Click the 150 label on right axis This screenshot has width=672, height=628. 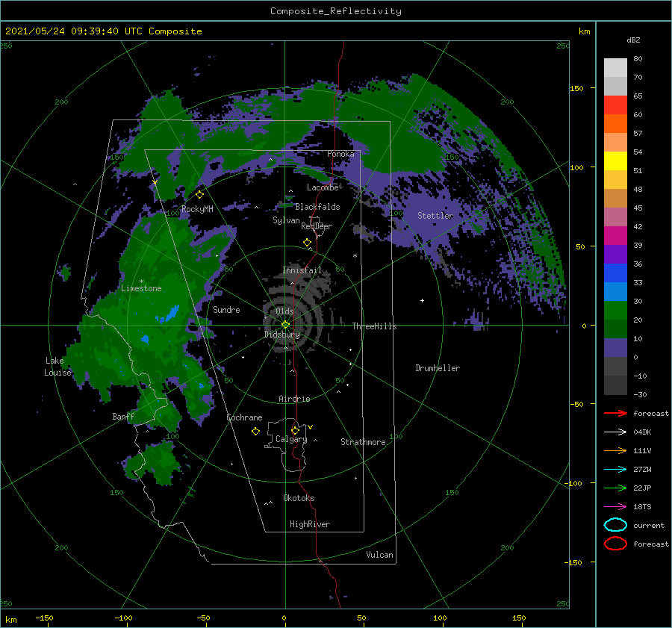click(576, 88)
